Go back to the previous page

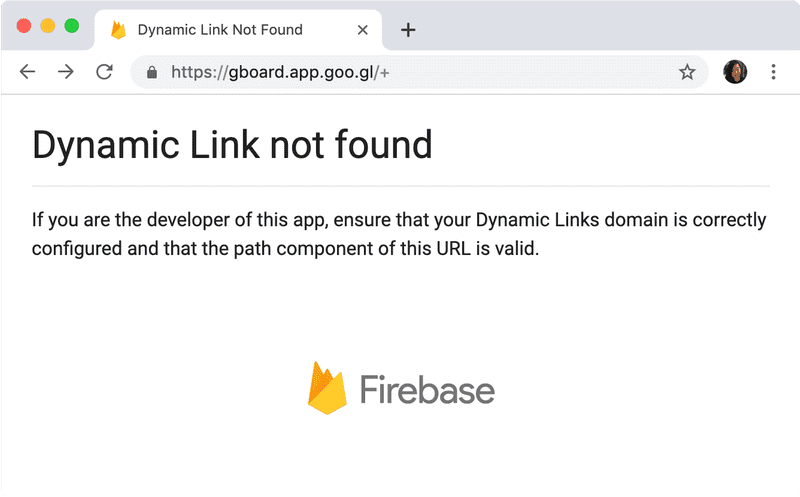[28, 72]
